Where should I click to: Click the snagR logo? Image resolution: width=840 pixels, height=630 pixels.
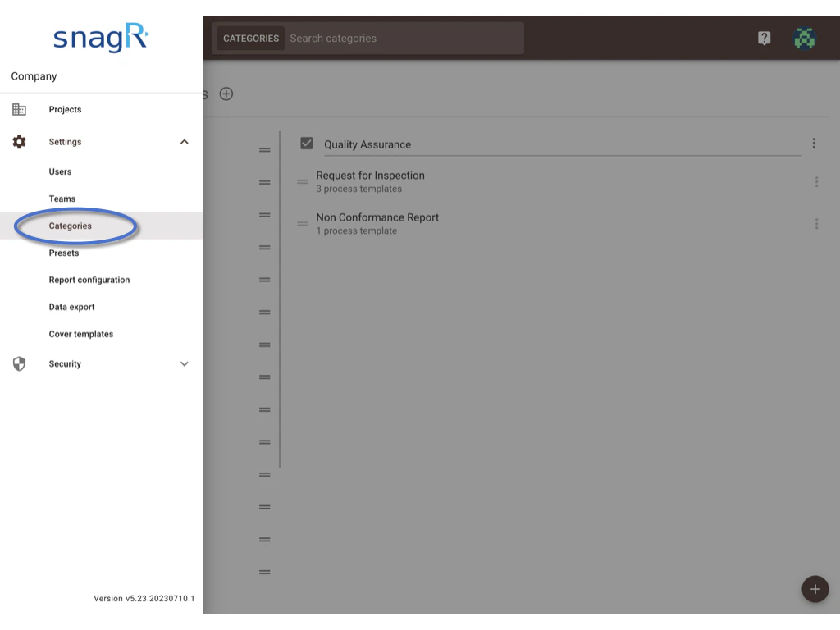click(100, 38)
